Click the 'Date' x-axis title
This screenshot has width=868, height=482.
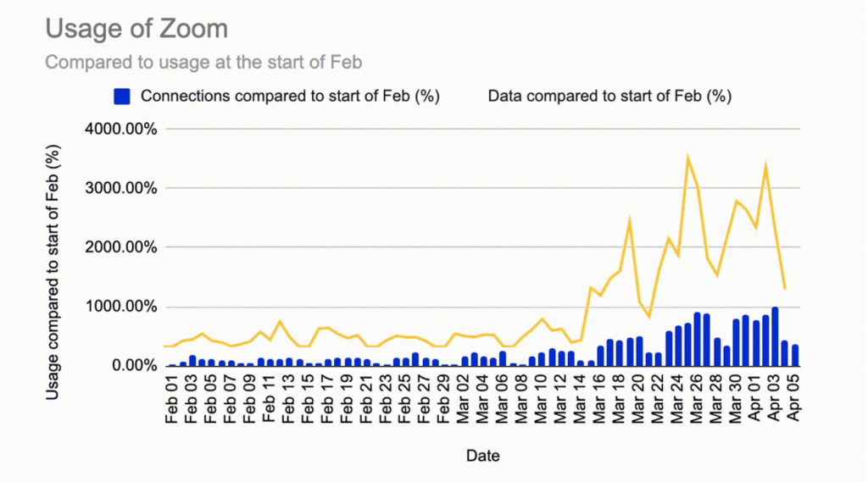click(482, 456)
